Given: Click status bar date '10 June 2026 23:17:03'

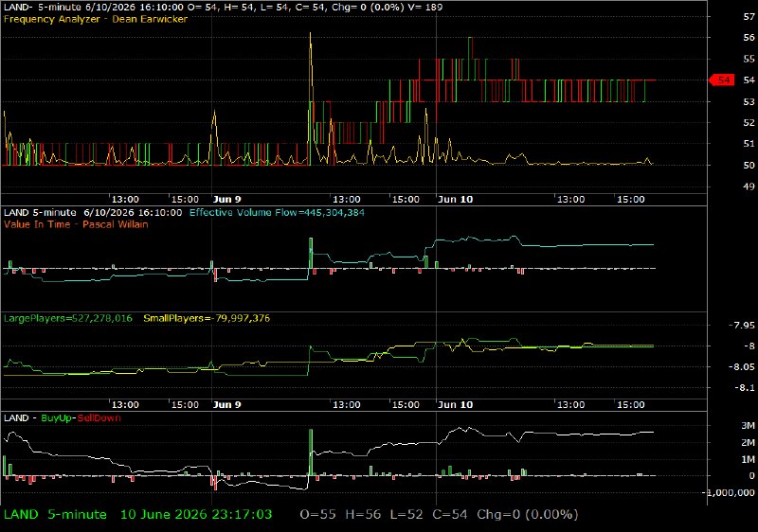Looking at the screenshot, I should (196, 515).
